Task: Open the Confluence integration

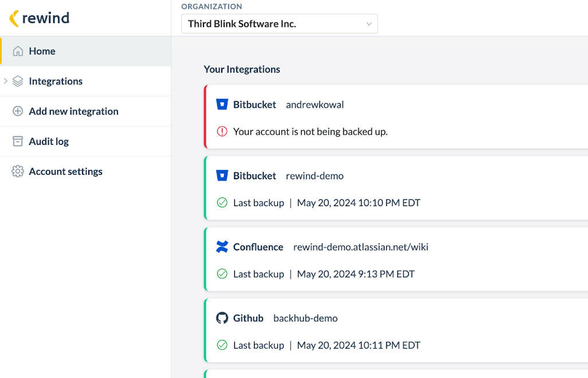Action: point(396,259)
